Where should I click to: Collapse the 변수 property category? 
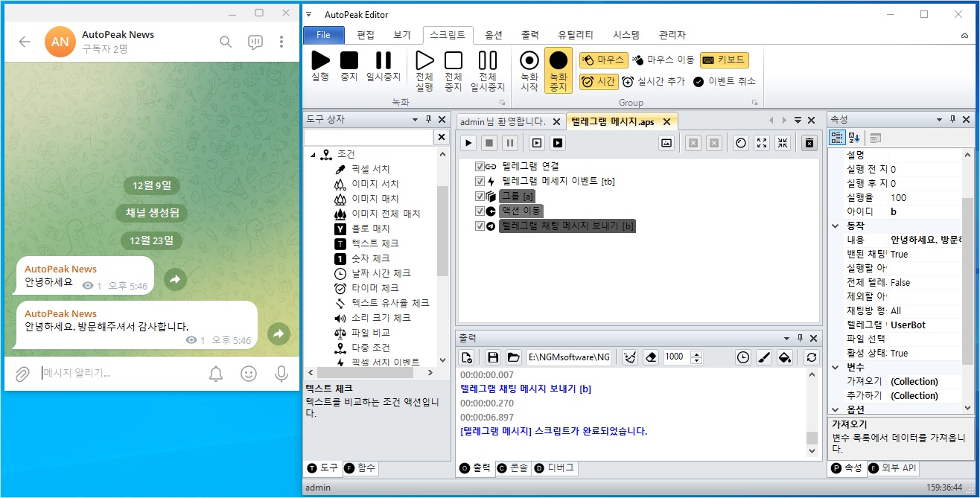[836, 367]
